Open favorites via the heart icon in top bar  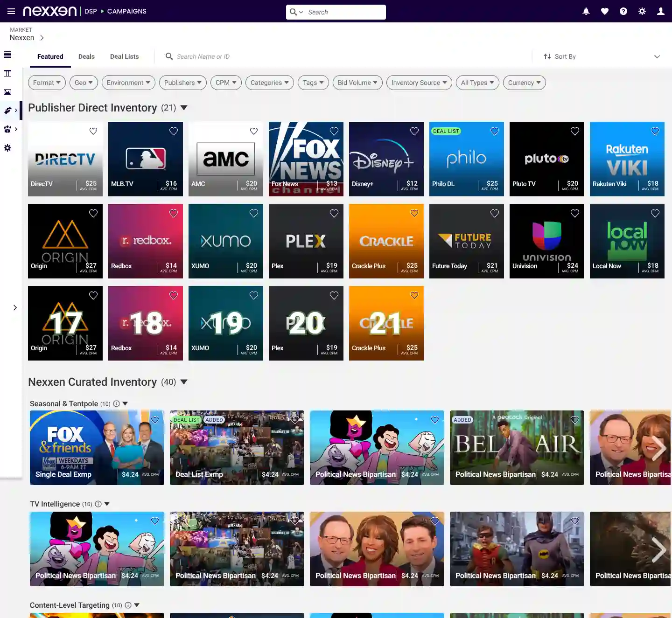tap(605, 11)
